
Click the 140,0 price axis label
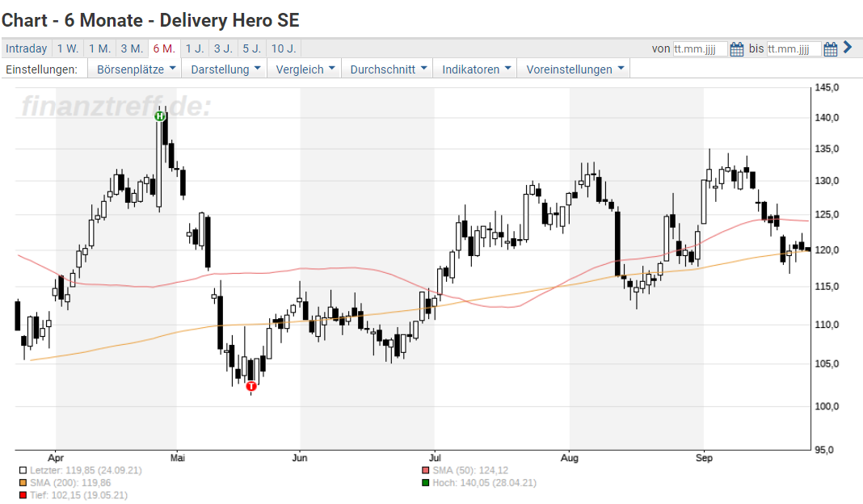coord(827,118)
